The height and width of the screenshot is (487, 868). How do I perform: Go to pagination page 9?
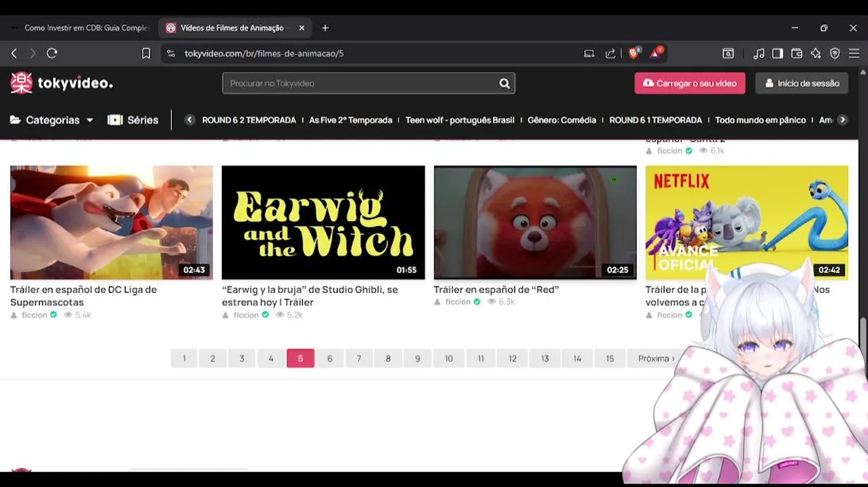tap(418, 358)
